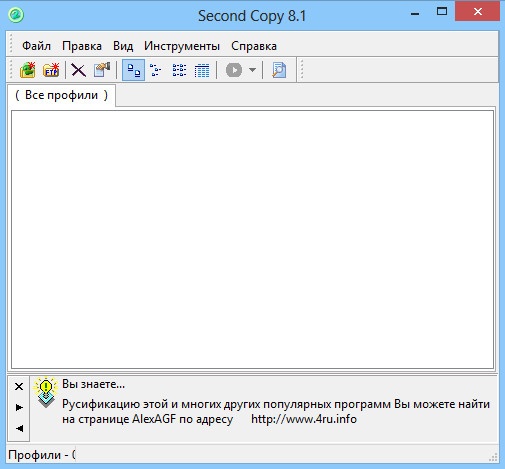Create a new profile via toolbar icon
The image size is (505, 469).
click(28, 70)
